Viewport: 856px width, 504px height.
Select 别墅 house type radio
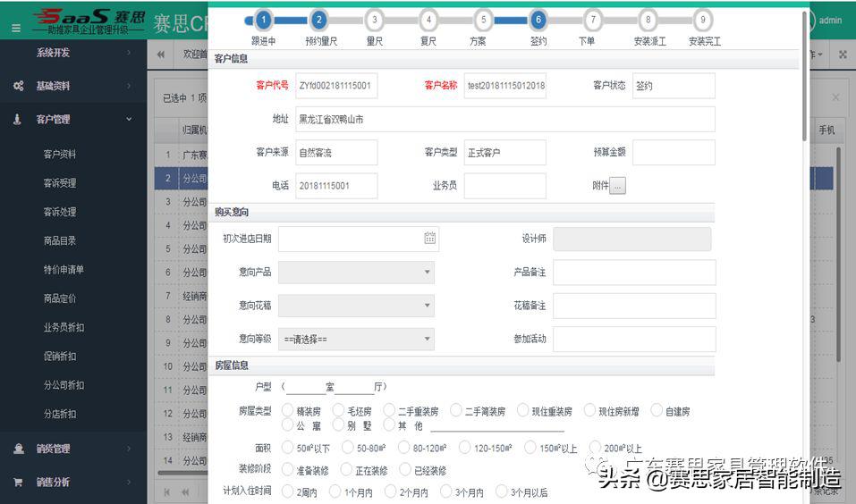338,424
